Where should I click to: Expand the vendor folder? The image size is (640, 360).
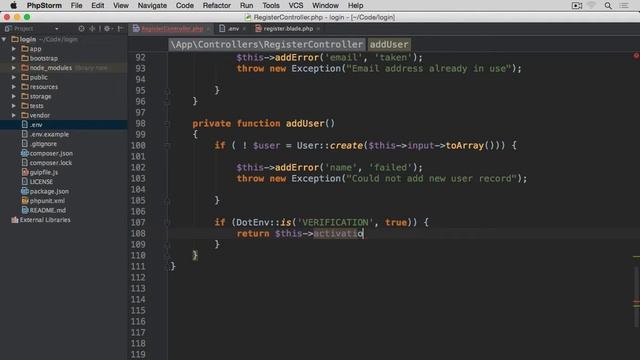click(x=14, y=116)
